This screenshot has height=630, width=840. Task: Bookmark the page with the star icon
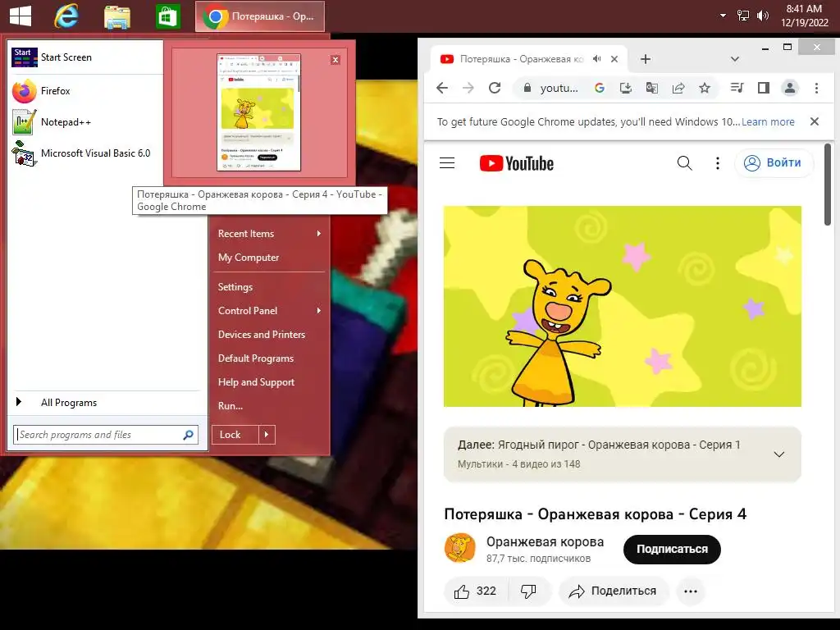pyautogui.click(x=705, y=88)
